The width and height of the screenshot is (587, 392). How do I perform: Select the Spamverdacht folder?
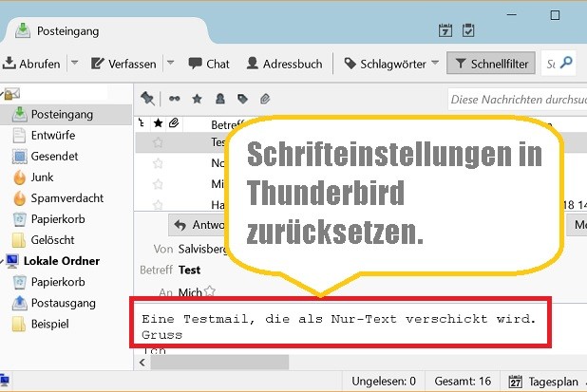coord(67,197)
